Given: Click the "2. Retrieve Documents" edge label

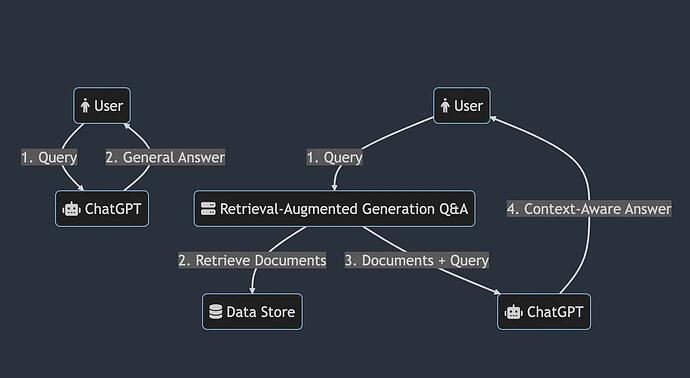Looking at the screenshot, I should [x=252, y=260].
